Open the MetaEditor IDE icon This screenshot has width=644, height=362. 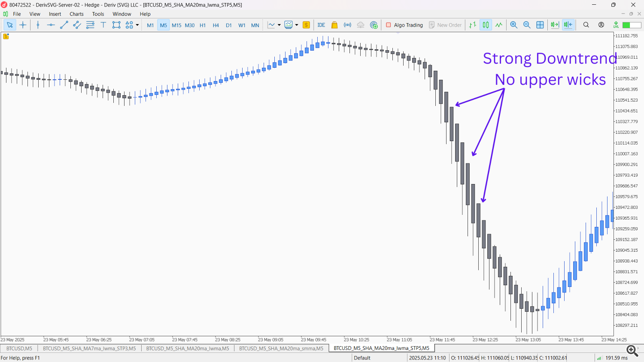[x=321, y=25]
